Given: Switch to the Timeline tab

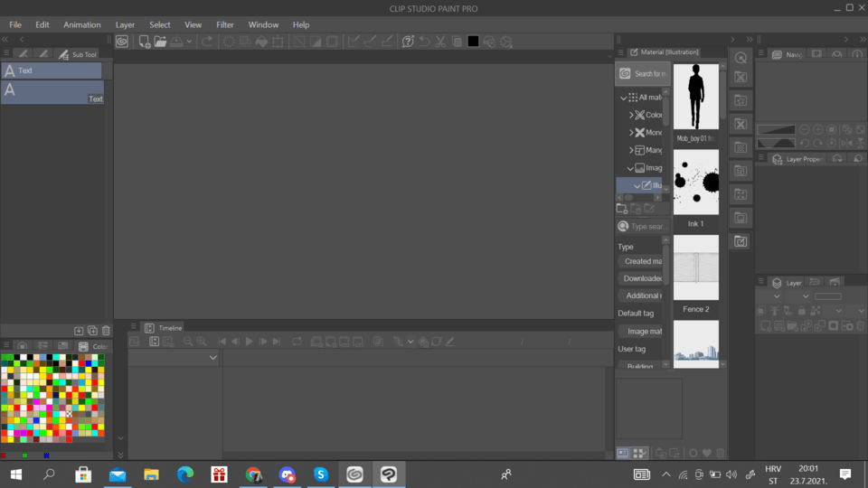Looking at the screenshot, I should [164, 328].
